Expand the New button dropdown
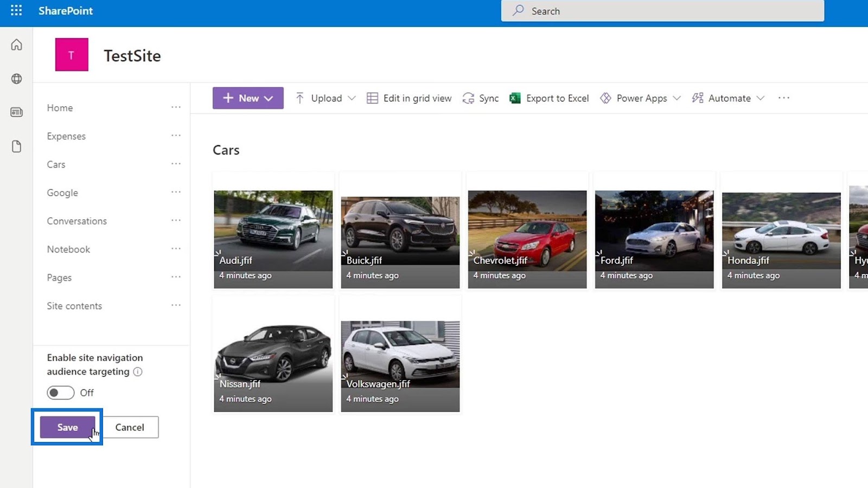868x488 pixels. (269, 98)
